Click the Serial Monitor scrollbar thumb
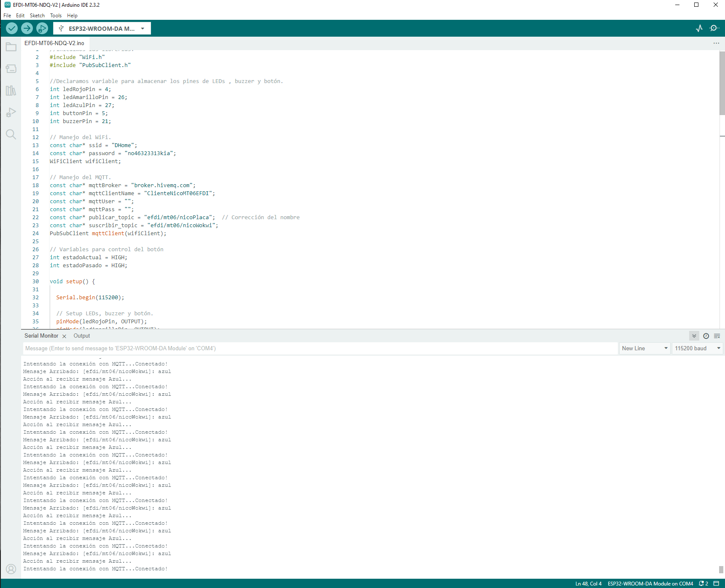Screen dimensions: 725x588 (721, 569)
